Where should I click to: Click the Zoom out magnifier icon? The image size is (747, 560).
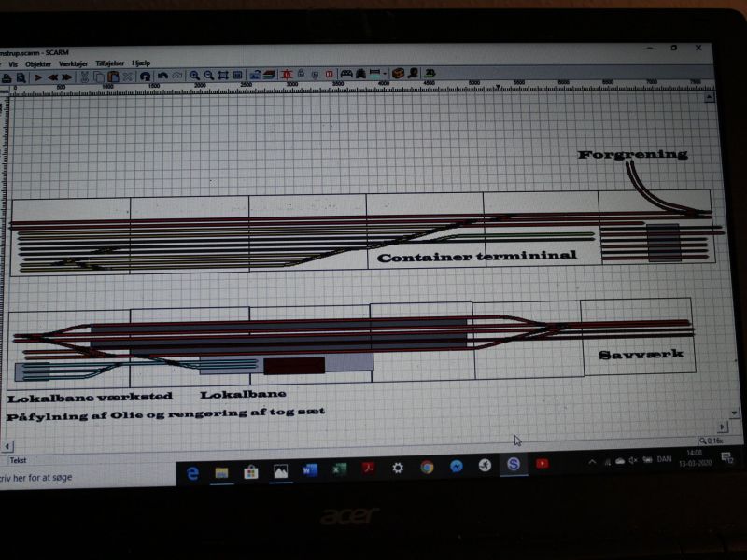(x=208, y=76)
